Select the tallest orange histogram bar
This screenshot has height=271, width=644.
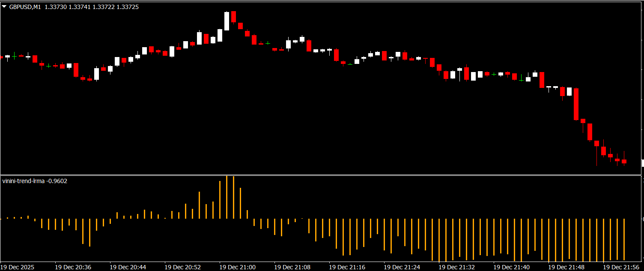click(227, 197)
